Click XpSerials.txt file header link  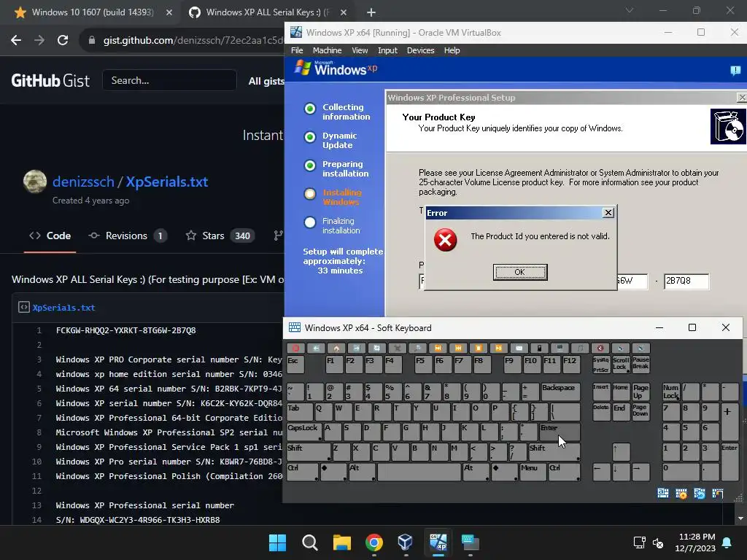pos(64,308)
